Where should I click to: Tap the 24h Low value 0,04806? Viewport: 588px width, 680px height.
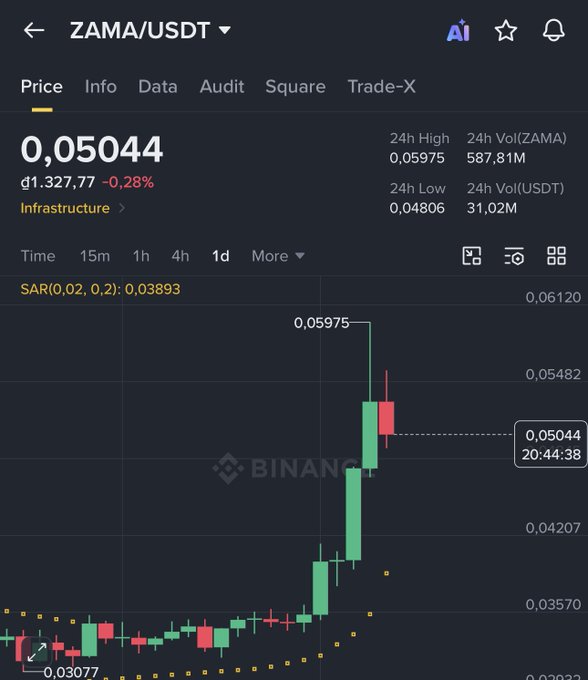point(417,208)
